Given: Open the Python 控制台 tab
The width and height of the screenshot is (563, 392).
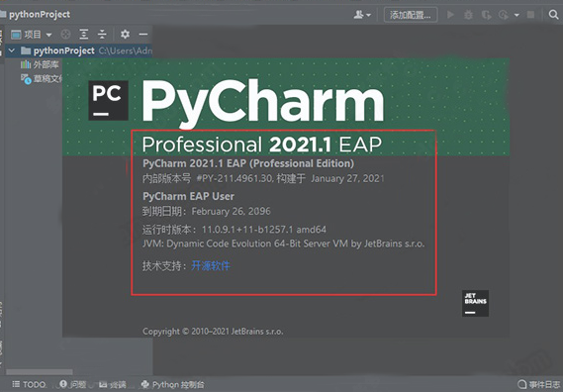Looking at the screenshot, I should pos(172,385).
